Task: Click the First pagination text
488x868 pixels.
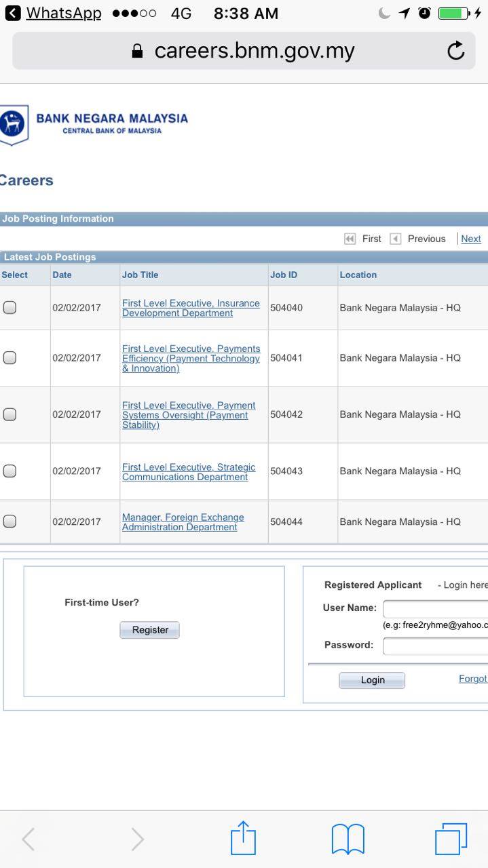Action: pyautogui.click(x=372, y=239)
